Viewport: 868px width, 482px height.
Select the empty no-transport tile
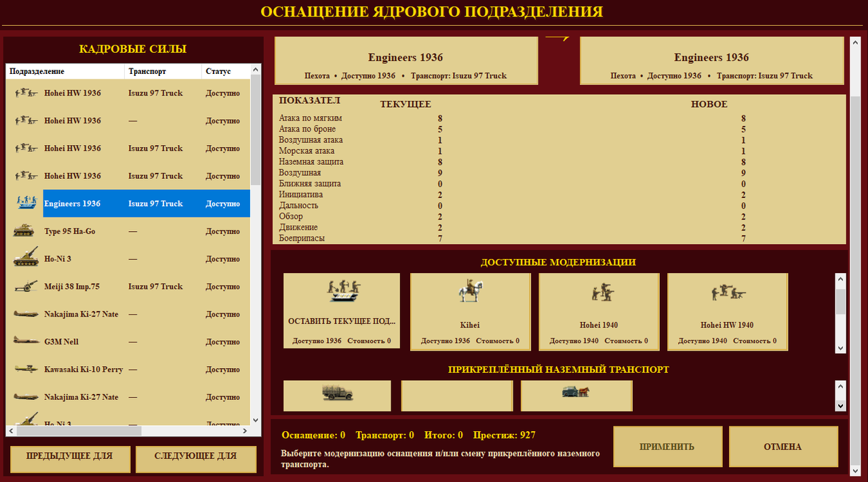coord(457,396)
